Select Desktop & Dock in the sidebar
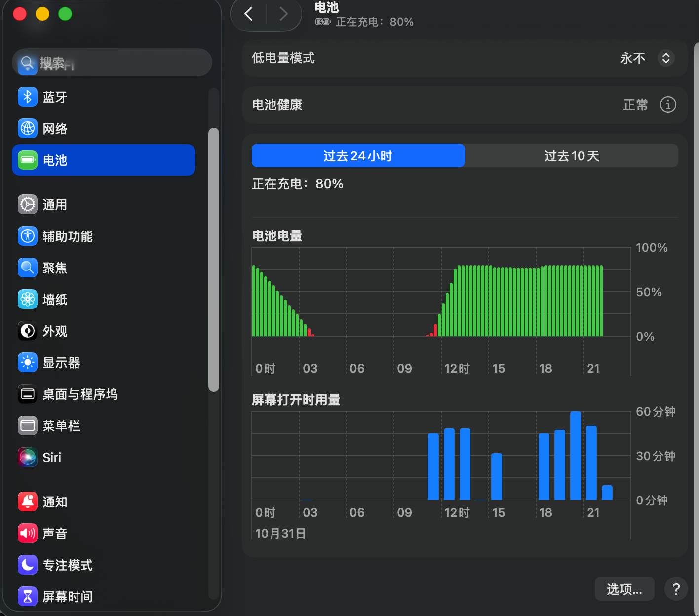Image resolution: width=699 pixels, height=616 pixels. pyautogui.click(x=80, y=394)
